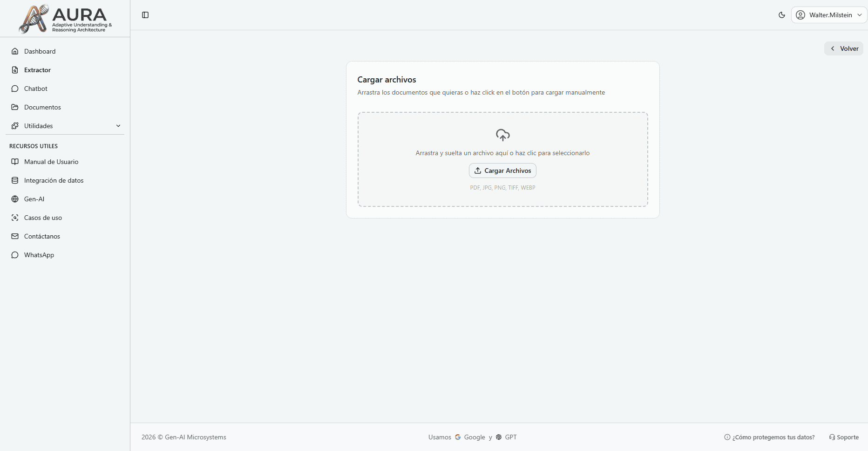Click the Gen-AI globe icon

(15, 199)
